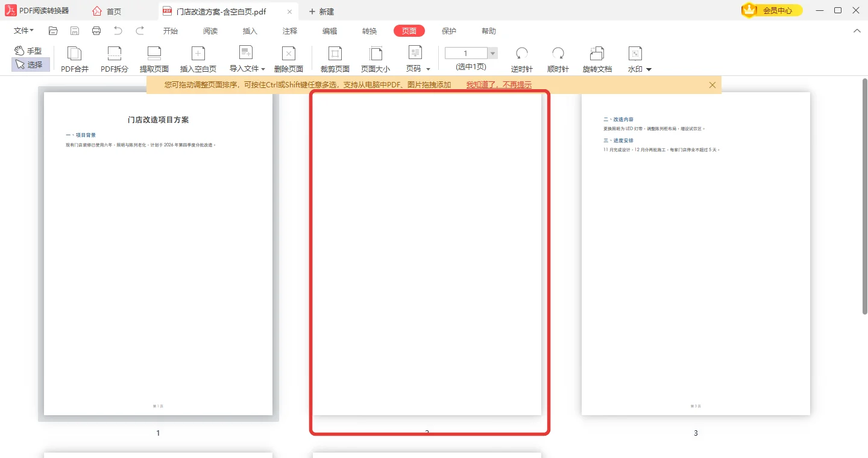Screen dimensions: 868x458
Task: Create a new tab with 新建
Action: pos(321,11)
